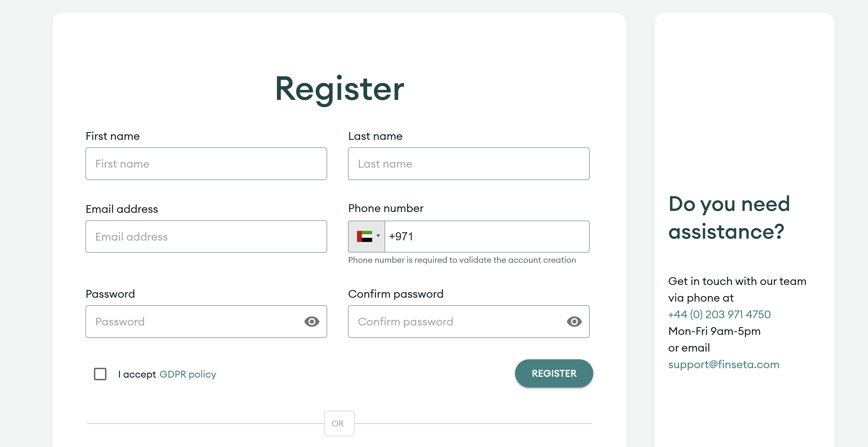This screenshot has width=868, height=447.
Task: Click the +44 (0) 203 971 4750 link
Action: [x=719, y=314]
